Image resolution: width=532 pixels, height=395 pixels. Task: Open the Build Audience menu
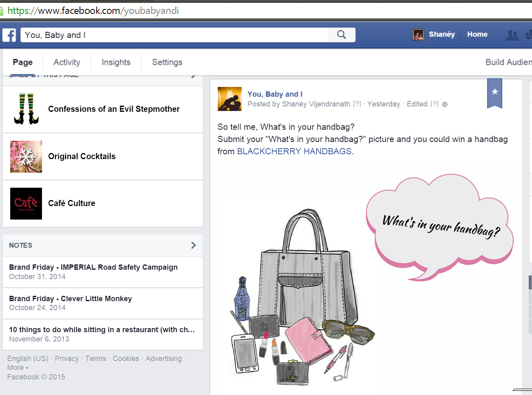tap(508, 62)
